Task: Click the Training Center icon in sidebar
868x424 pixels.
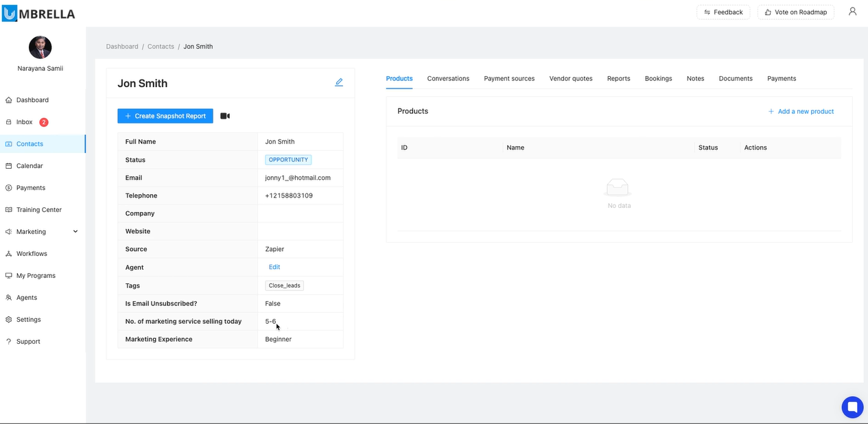Action: [x=9, y=210]
